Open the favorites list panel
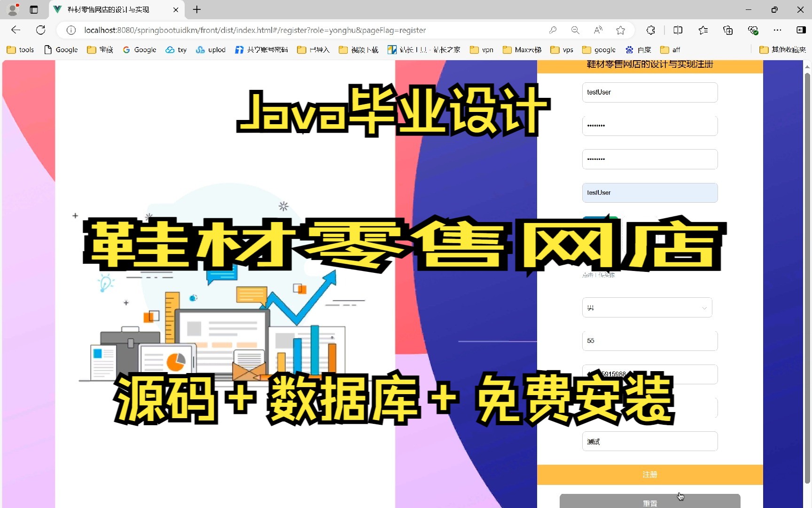This screenshot has width=812, height=508. point(703,30)
